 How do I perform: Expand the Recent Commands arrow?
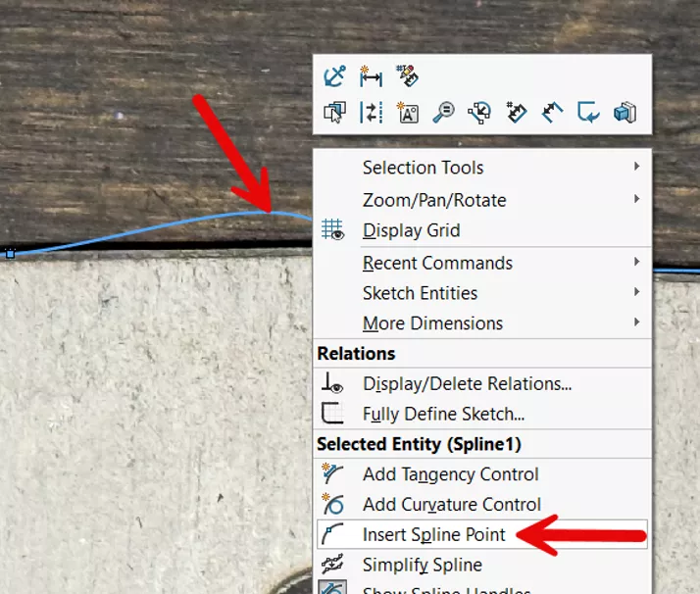[636, 262]
